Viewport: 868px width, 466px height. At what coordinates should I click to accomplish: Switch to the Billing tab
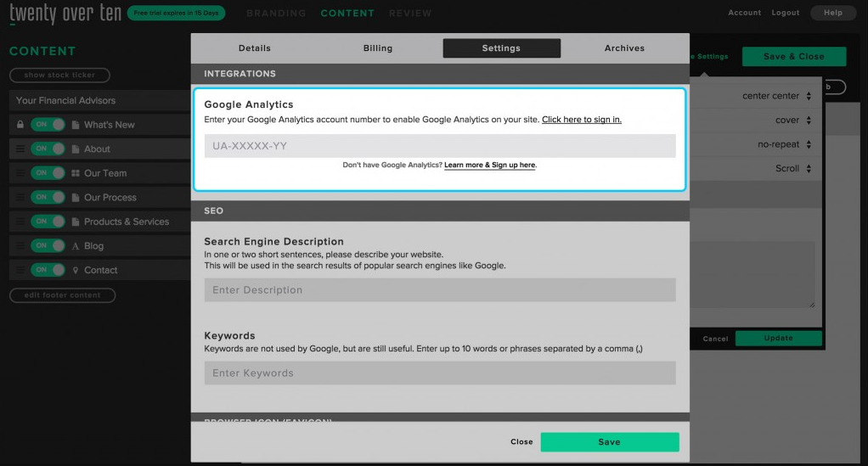point(378,48)
